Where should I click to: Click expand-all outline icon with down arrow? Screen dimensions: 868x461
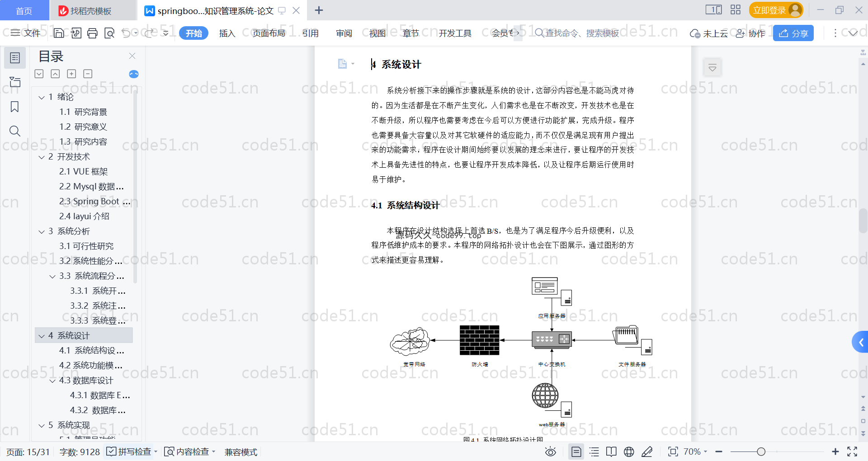point(39,74)
